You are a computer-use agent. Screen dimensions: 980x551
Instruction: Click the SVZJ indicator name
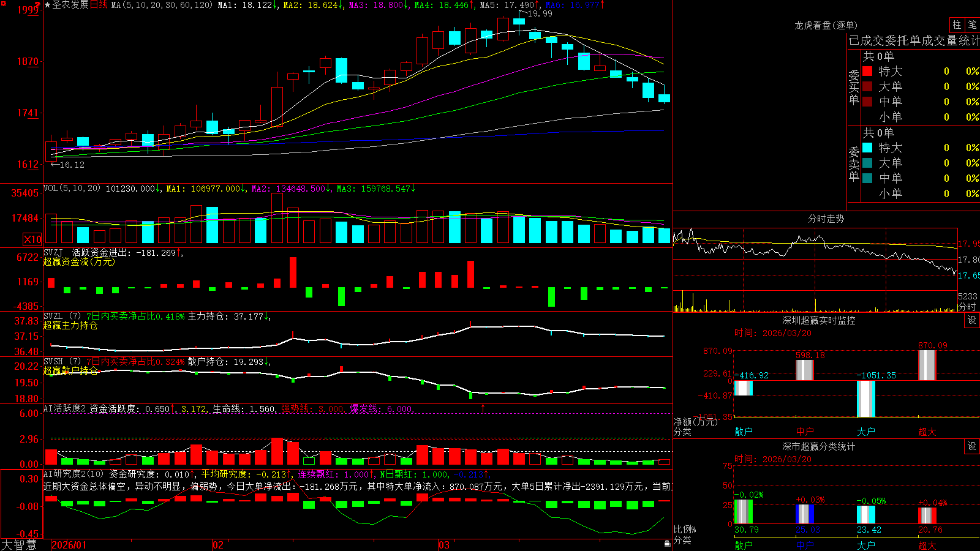[x=53, y=252]
